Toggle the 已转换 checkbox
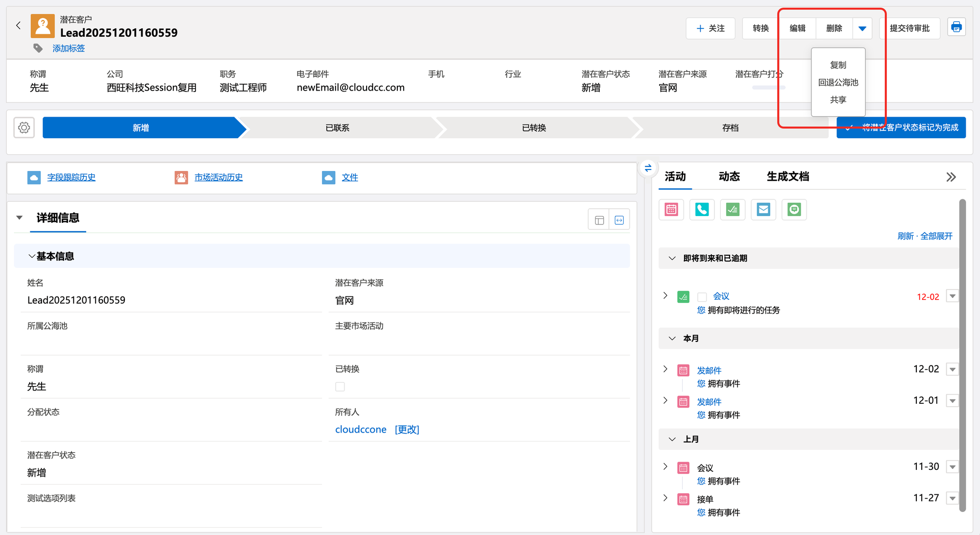This screenshot has width=980, height=535. pyautogui.click(x=340, y=387)
